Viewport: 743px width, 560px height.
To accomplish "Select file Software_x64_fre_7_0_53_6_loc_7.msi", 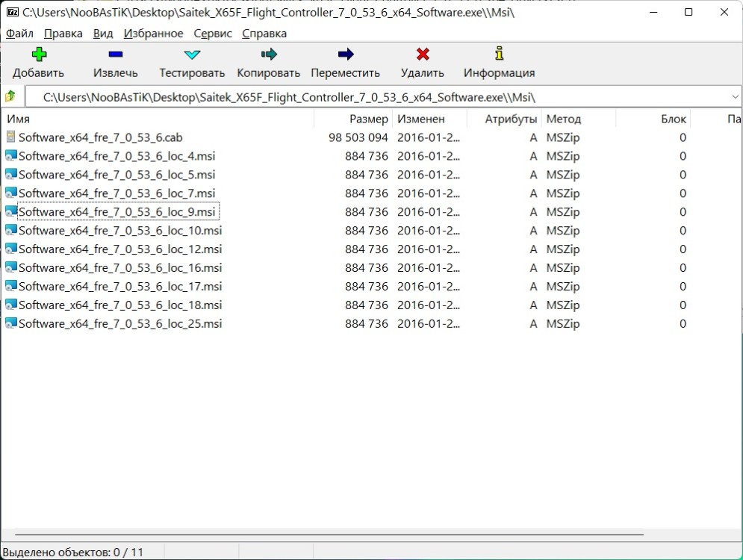I will click(x=116, y=193).
